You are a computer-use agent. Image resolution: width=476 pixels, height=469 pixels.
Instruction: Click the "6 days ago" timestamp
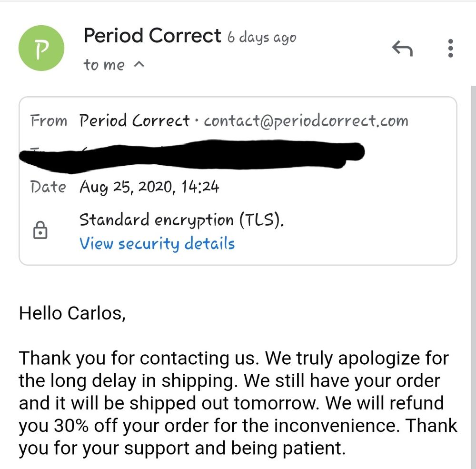[261, 38]
